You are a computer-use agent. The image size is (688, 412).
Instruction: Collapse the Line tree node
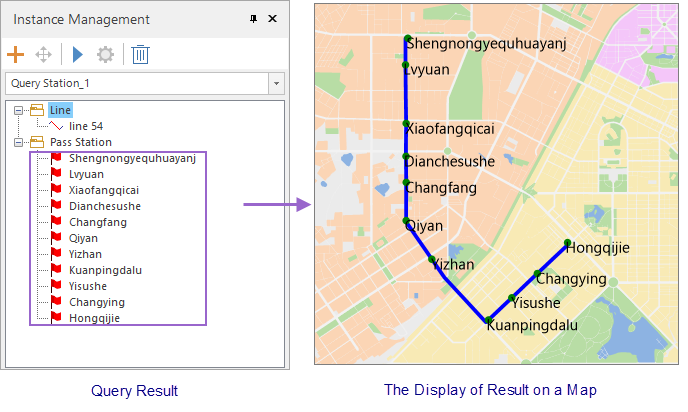[18, 110]
